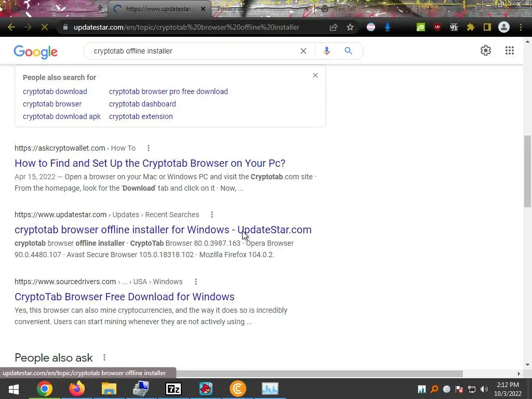Image resolution: width=532 pixels, height=399 pixels.
Task: Open the graph monitor taskbar app
Action: pyautogui.click(x=270, y=389)
